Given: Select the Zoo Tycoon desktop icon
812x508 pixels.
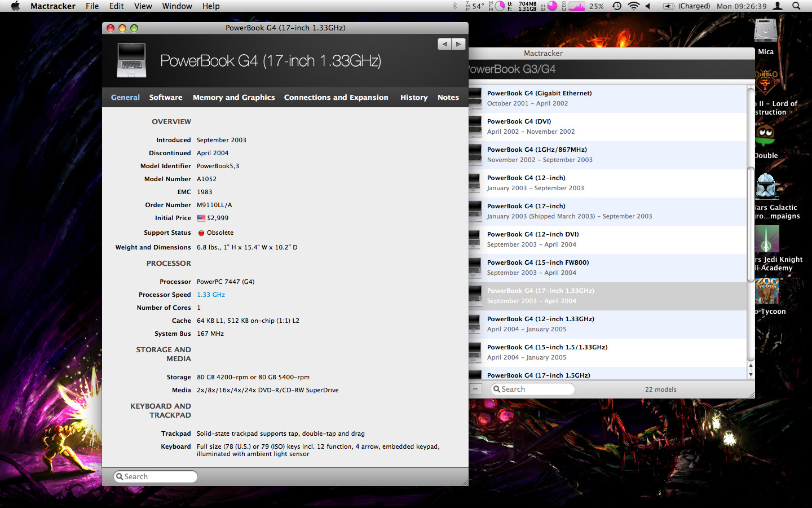Looking at the screenshot, I should (767, 291).
